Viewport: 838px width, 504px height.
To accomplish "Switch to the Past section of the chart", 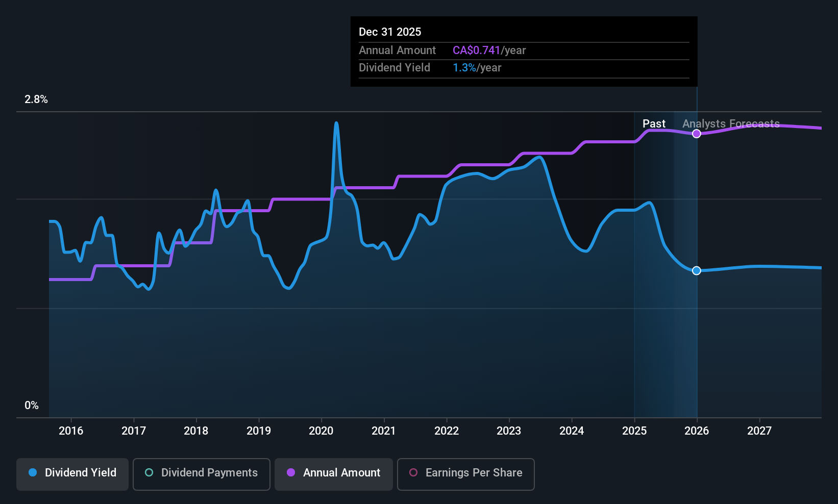I will click(x=654, y=123).
